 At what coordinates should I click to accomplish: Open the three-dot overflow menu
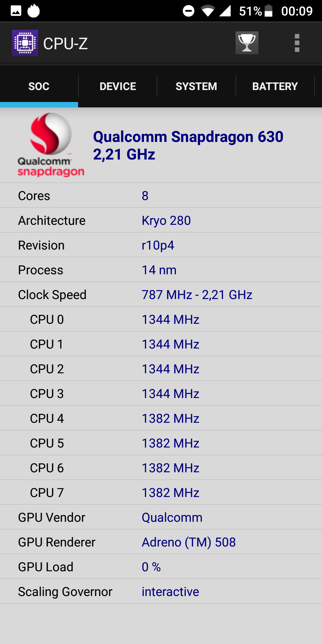(297, 43)
